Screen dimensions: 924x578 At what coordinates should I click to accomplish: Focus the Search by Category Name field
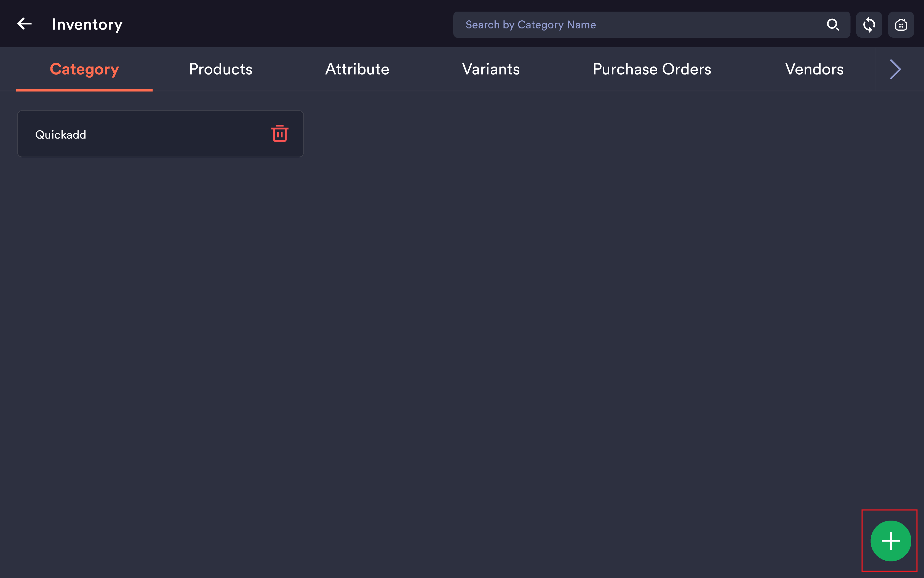click(x=651, y=25)
